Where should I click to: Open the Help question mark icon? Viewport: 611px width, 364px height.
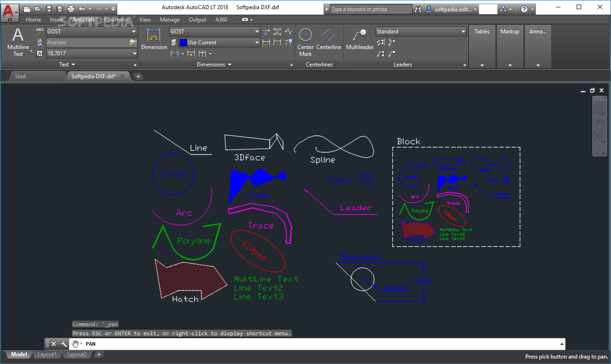(x=523, y=9)
